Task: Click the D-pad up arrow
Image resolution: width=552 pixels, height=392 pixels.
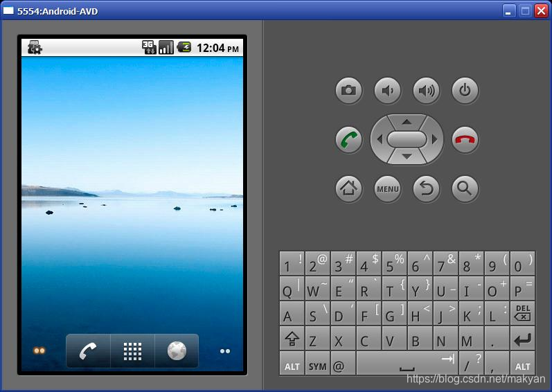Action: click(407, 122)
